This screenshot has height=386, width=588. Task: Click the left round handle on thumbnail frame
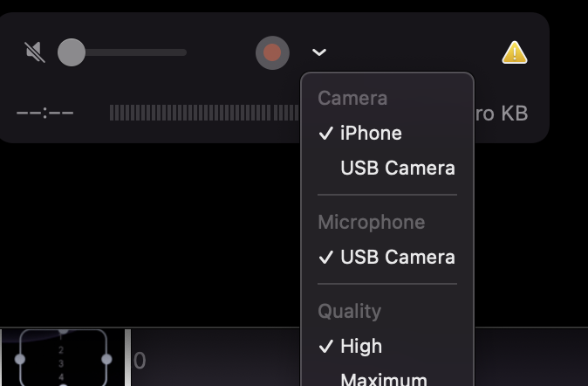click(20, 359)
